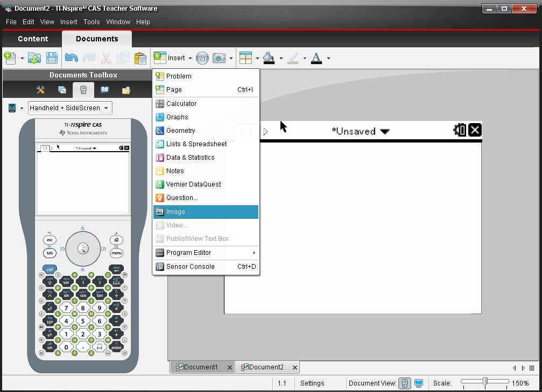Image resolution: width=542 pixels, height=392 pixels.
Task: Choose Question... from the Insert menu
Action: coord(206,198)
